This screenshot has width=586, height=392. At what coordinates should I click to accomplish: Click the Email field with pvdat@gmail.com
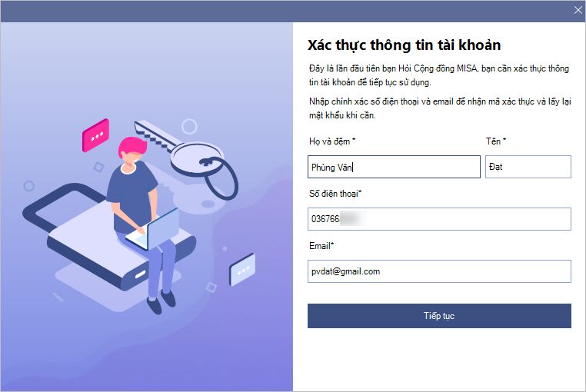[439, 271]
